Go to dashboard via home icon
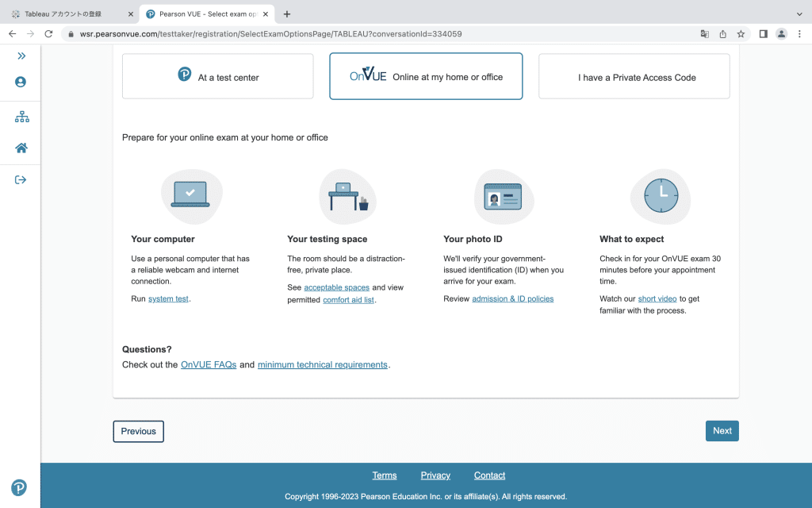Screen dimensions: 812x508 (x=21, y=148)
